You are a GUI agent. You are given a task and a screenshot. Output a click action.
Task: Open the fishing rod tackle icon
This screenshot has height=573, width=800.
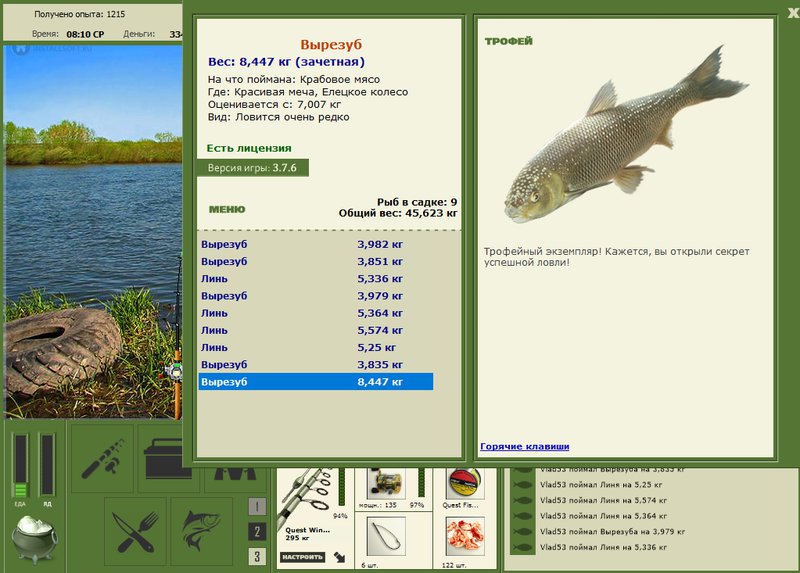pos(103,458)
